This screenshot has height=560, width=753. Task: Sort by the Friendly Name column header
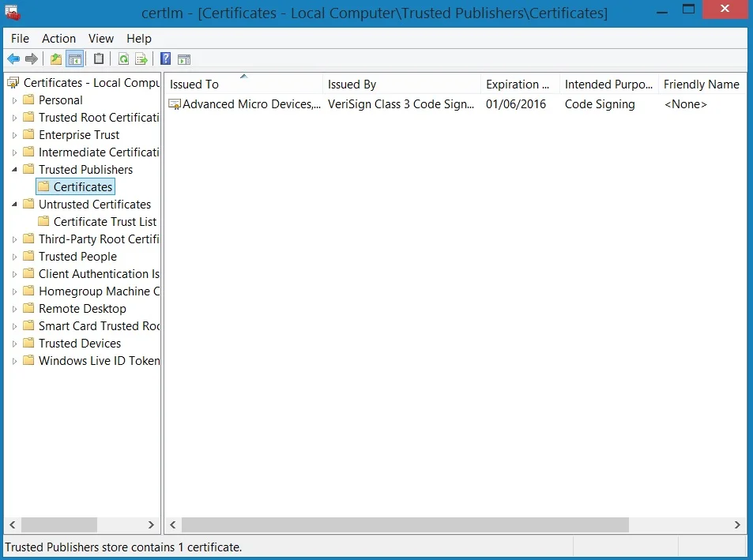pos(702,84)
